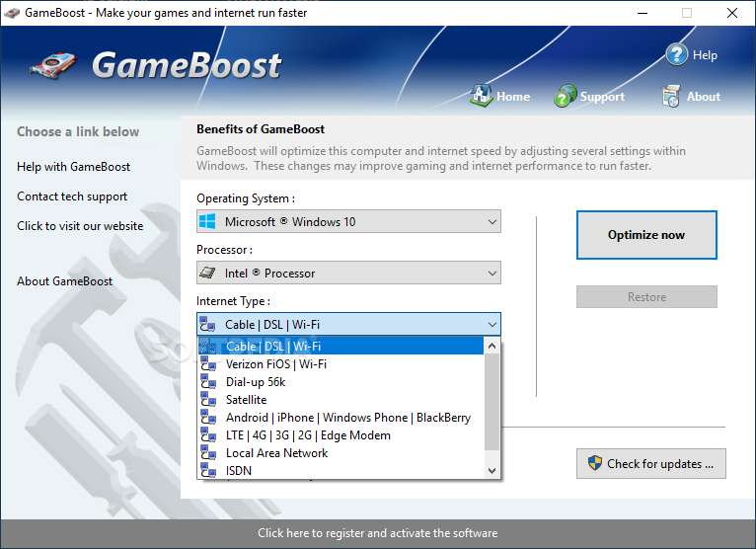The height and width of the screenshot is (549, 756).
Task: Select Dial-up 56k internet type
Action: pos(340,381)
